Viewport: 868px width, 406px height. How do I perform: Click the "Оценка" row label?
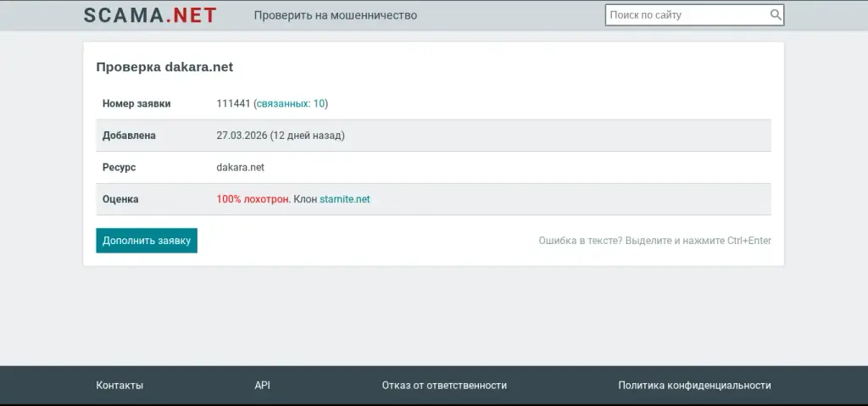tap(120, 199)
